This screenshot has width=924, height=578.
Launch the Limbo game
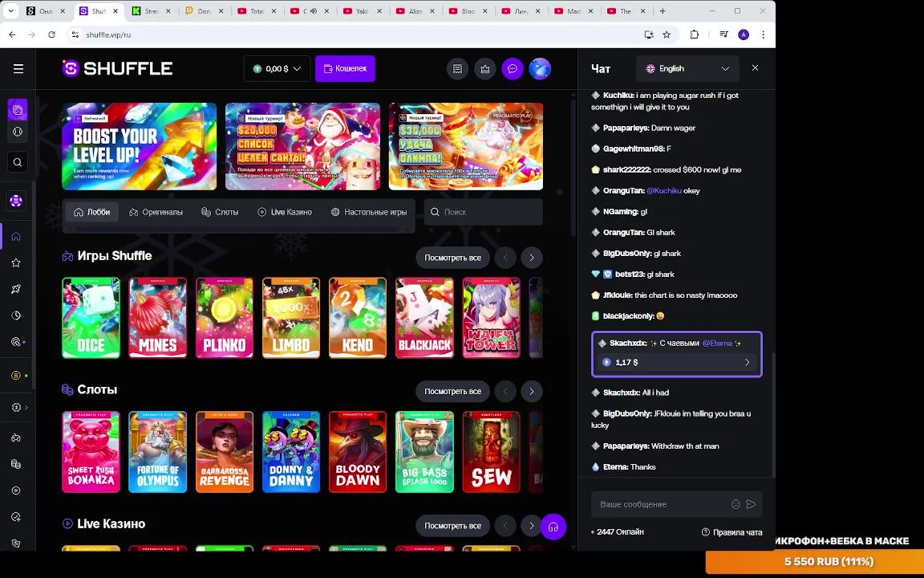pyautogui.click(x=291, y=318)
